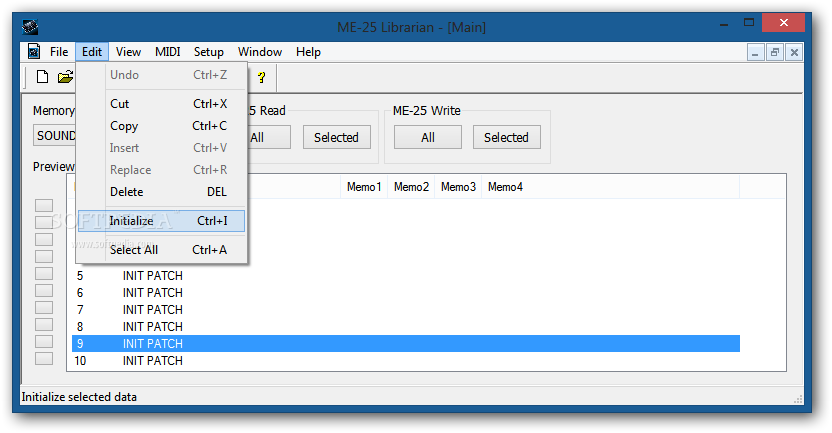Select row 6 INIT PATCH

(x=406, y=292)
